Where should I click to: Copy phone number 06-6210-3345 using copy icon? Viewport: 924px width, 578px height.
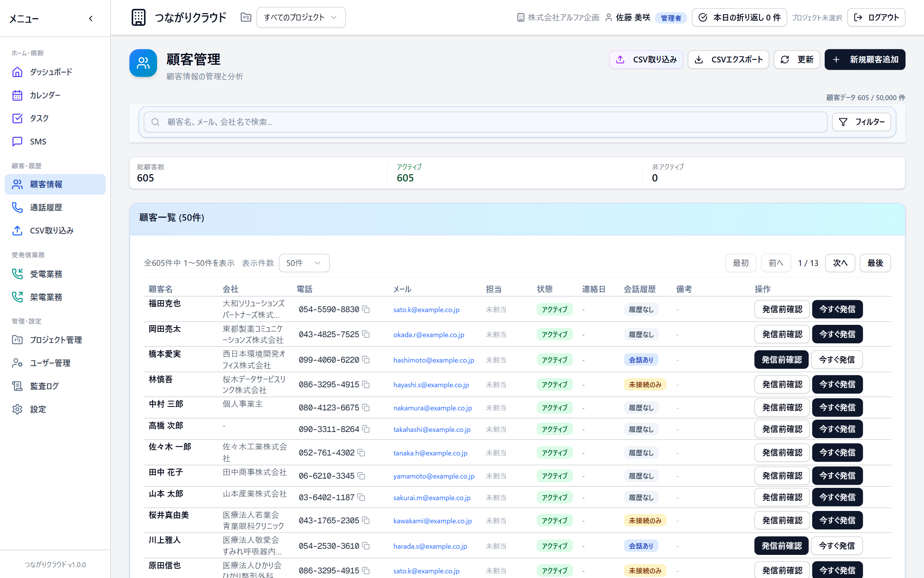362,476
